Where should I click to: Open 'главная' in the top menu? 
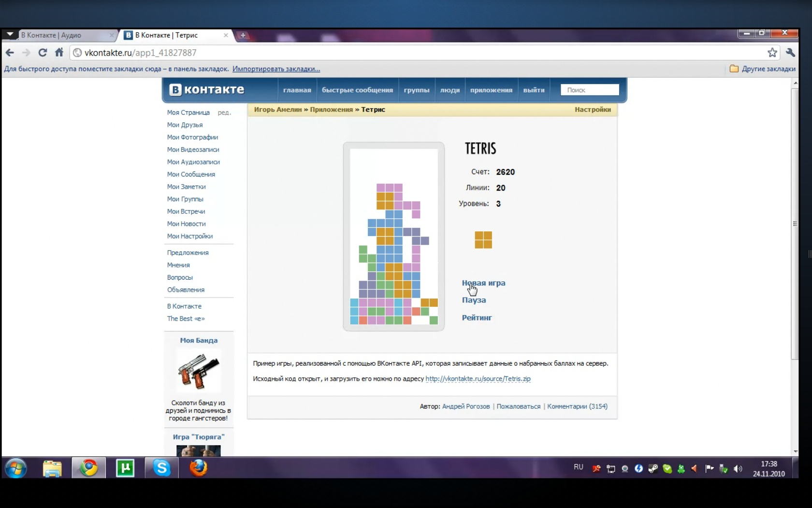[x=297, y=90]
